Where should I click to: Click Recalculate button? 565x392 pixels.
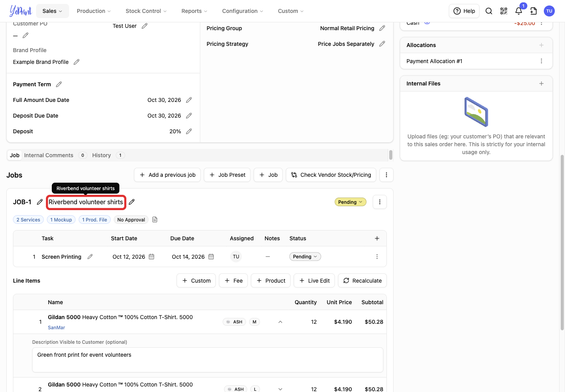click(x=363, y=281)
